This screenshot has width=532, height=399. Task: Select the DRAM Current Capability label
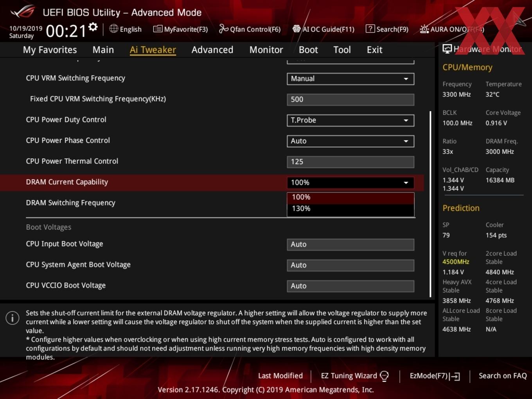click(x=67, y=182)
